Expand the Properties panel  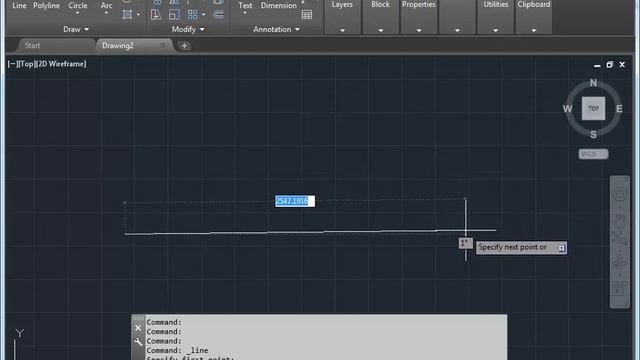coord(419,30)
